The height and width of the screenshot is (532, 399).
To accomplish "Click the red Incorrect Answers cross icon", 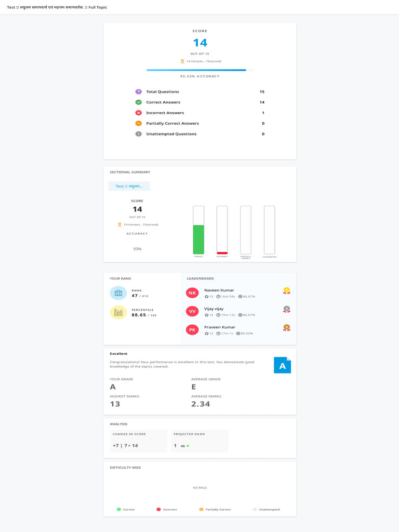I will (x=138, y=113).
